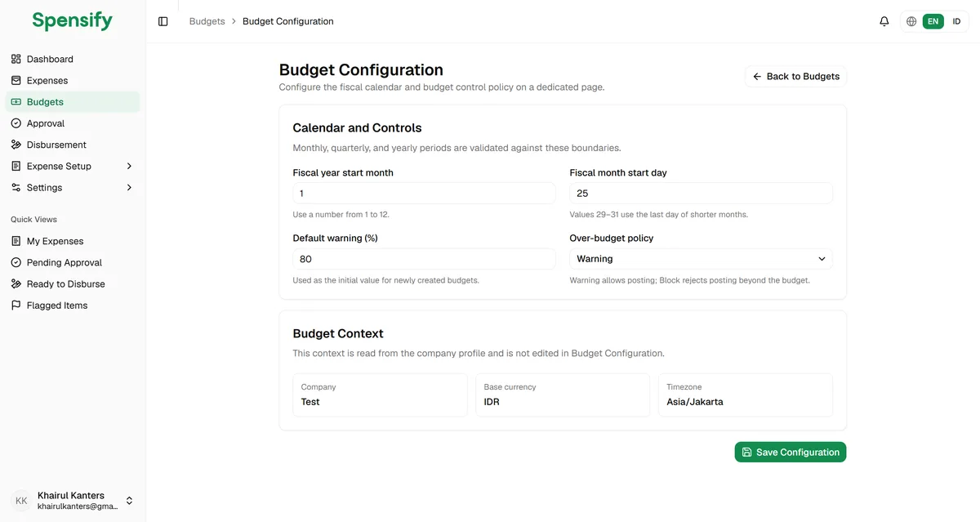Click Back to Budgets button
The image size is (980, 522).
(795, 76)
